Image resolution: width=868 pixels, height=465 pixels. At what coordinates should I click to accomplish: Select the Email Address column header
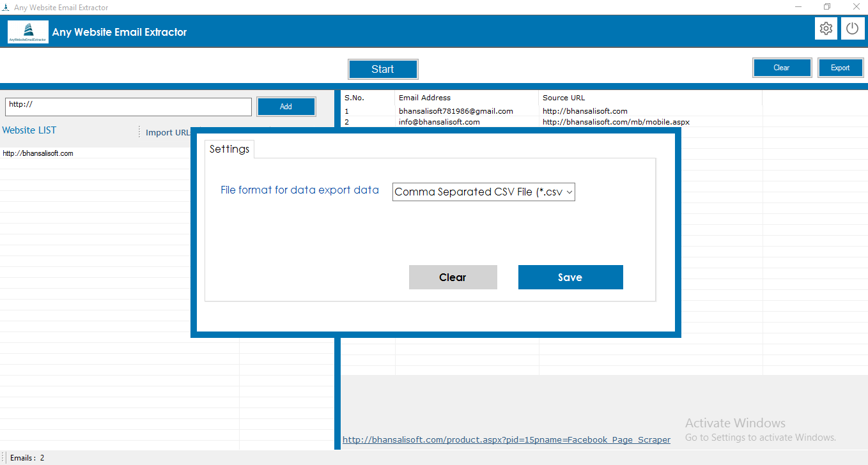467,98
